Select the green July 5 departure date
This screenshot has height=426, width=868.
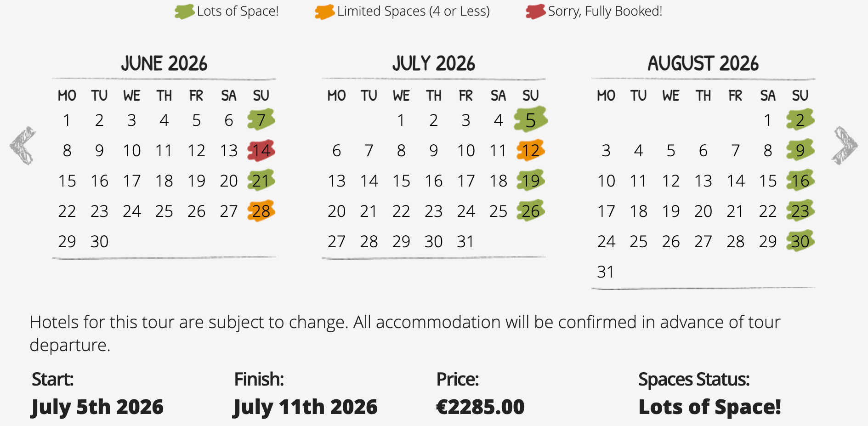coord(530,119)
